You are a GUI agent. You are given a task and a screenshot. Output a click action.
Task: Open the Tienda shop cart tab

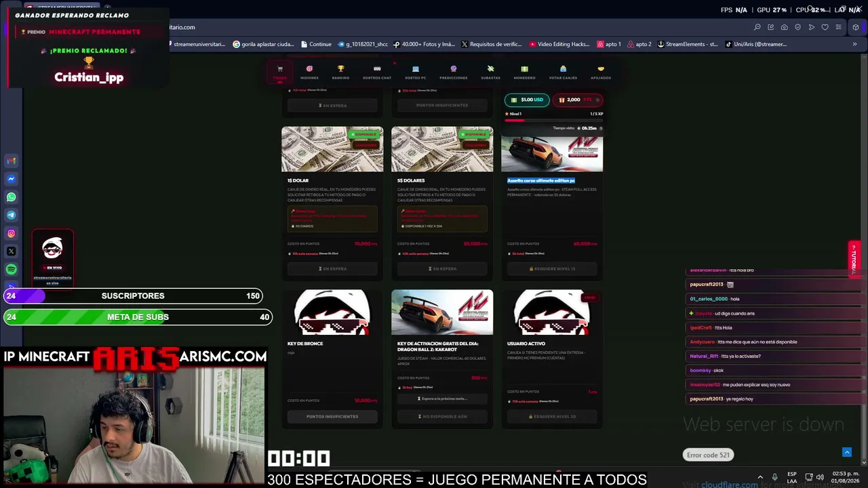pos(279,72)
